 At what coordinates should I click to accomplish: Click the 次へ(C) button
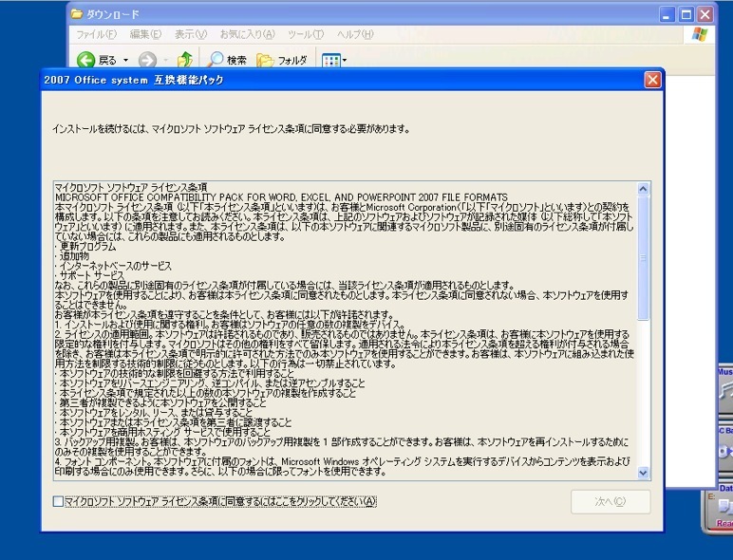[x=611, y=501]
